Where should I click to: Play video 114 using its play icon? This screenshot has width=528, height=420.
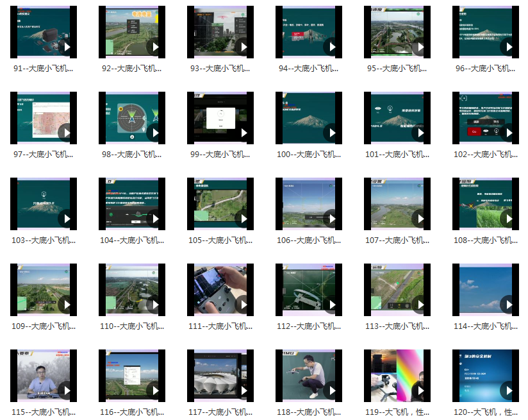(x=507, y=305)
